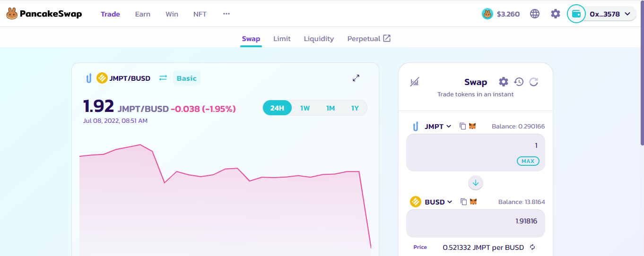Viewport: 644px width, 256px height.
Task: Open the language globe selector
Action: (535, 14)
